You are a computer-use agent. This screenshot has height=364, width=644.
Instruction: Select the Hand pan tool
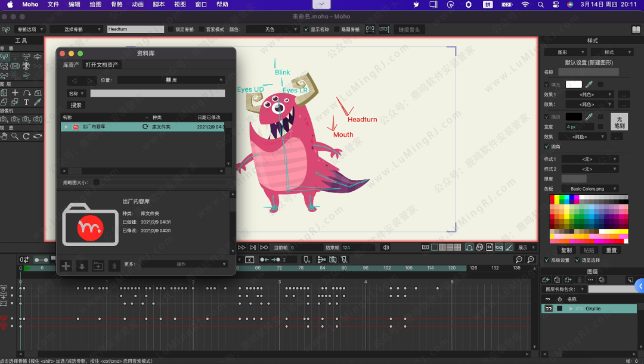coord(4,136)
